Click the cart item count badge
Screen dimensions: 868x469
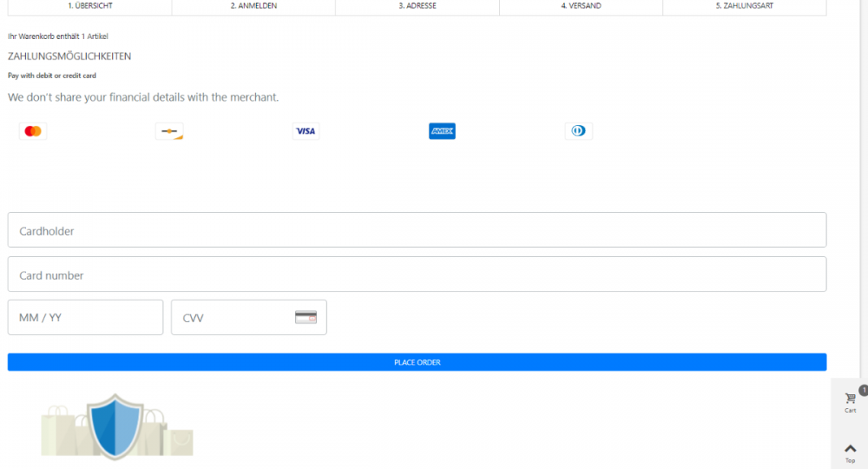863,390
